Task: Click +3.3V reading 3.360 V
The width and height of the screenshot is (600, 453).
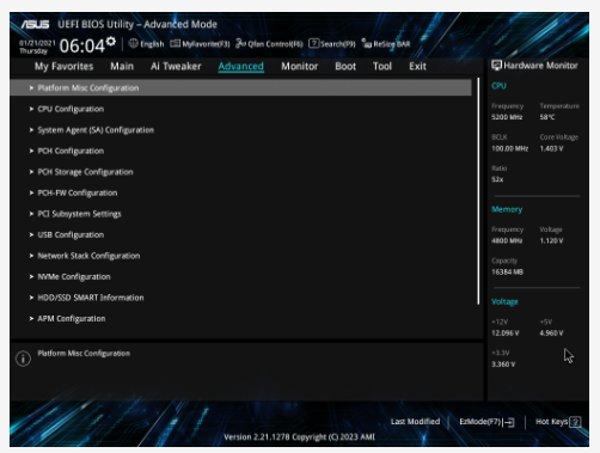Action: pyautogui.click(x=503, y=364)
